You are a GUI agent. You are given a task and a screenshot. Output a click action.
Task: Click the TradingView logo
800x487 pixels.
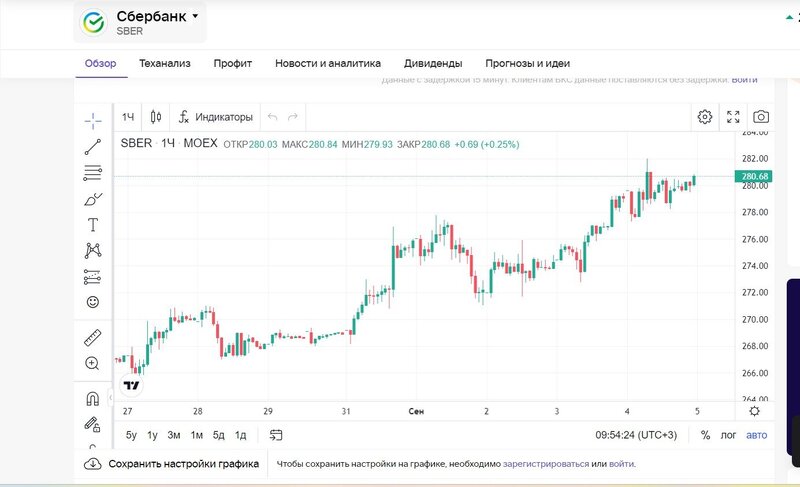pyautogui.click(x=131, y=386)
